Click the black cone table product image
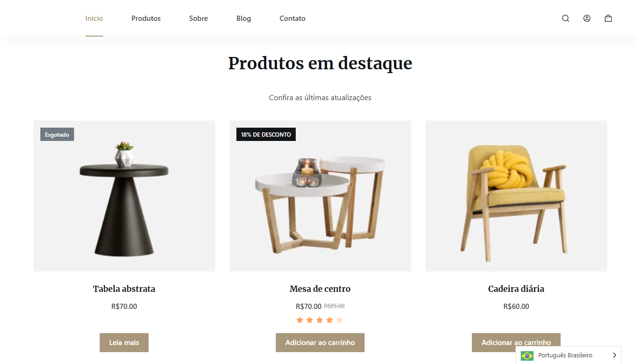 124,196
